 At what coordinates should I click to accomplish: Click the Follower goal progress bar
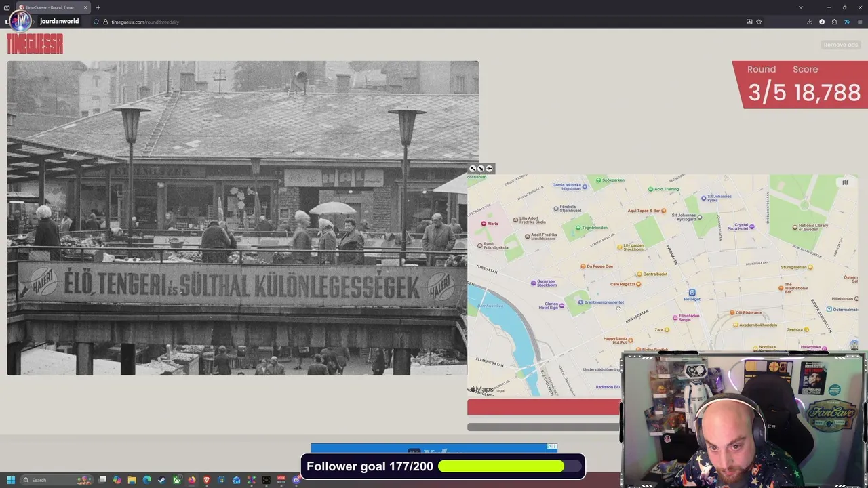(x=510, y=466)
